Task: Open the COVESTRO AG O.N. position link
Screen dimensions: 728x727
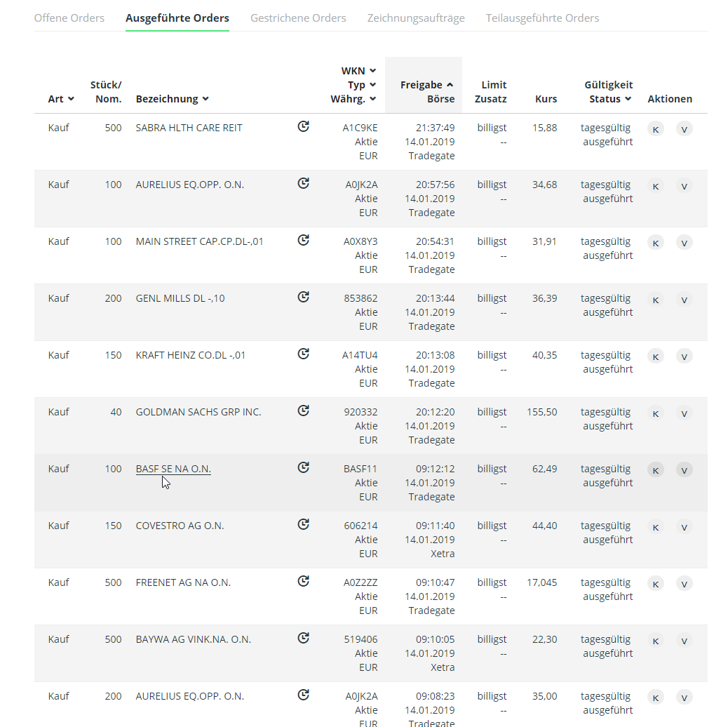Action: click(179, 525)
